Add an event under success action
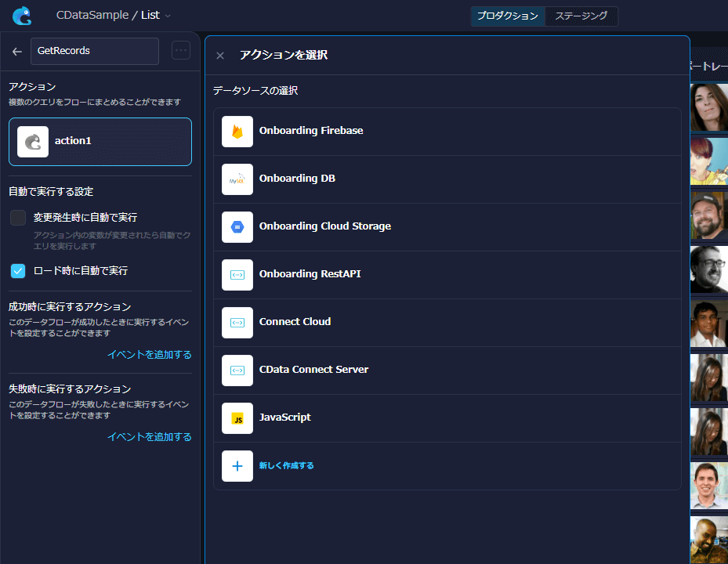 [150, 355]
